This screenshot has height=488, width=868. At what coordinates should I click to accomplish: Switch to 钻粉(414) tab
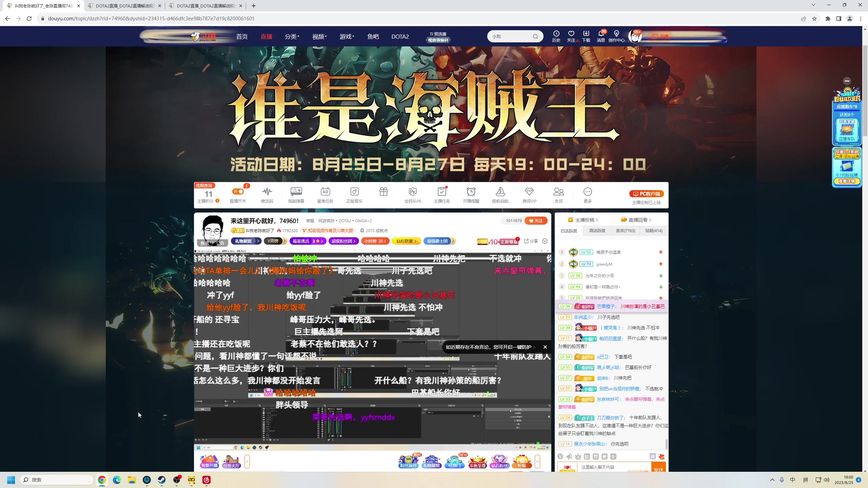654,230
